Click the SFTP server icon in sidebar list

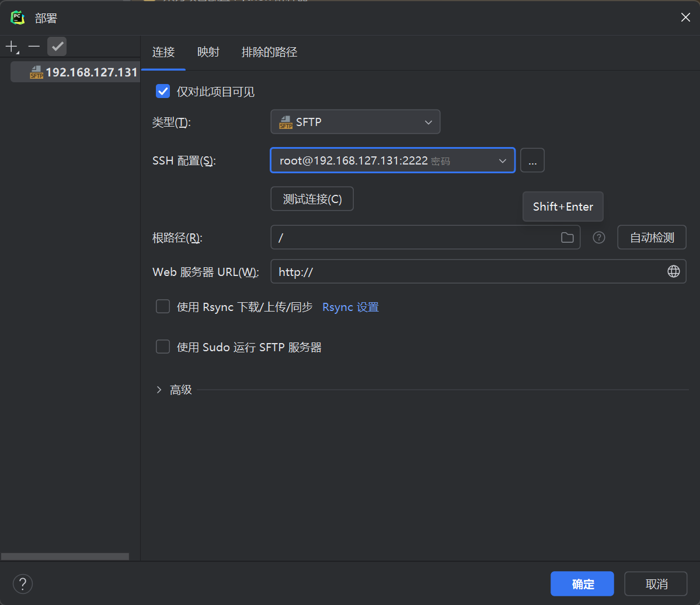pyautogui.click(x=37, y=72)
